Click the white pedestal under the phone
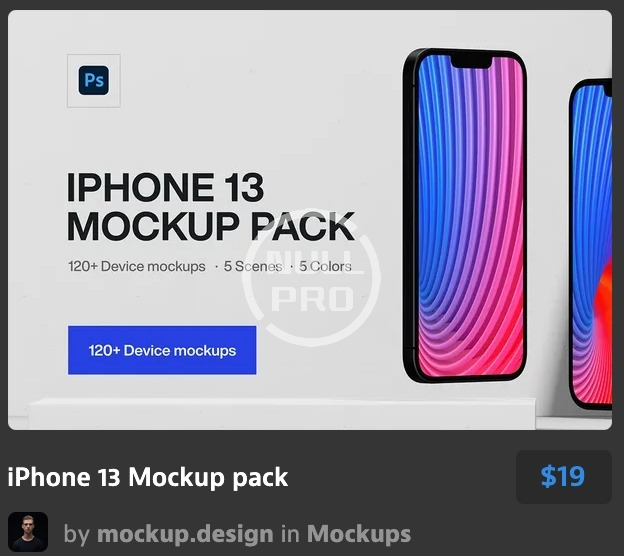The width and height of the screenshot is (624, 556). (x=282, y=414)
